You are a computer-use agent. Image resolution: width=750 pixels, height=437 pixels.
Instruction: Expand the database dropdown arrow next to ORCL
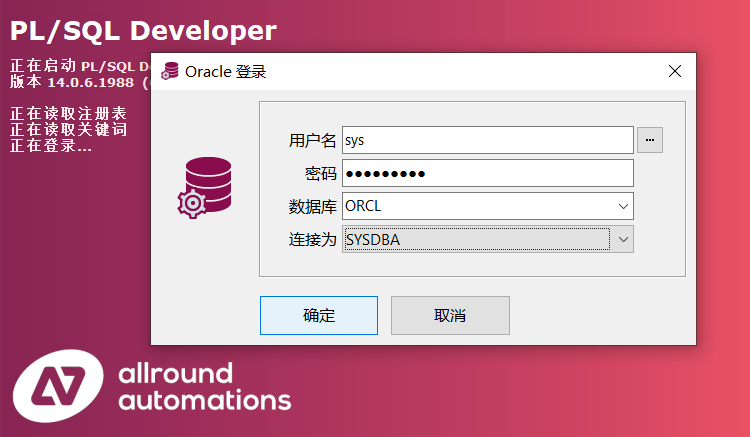(x=623, y=207)
